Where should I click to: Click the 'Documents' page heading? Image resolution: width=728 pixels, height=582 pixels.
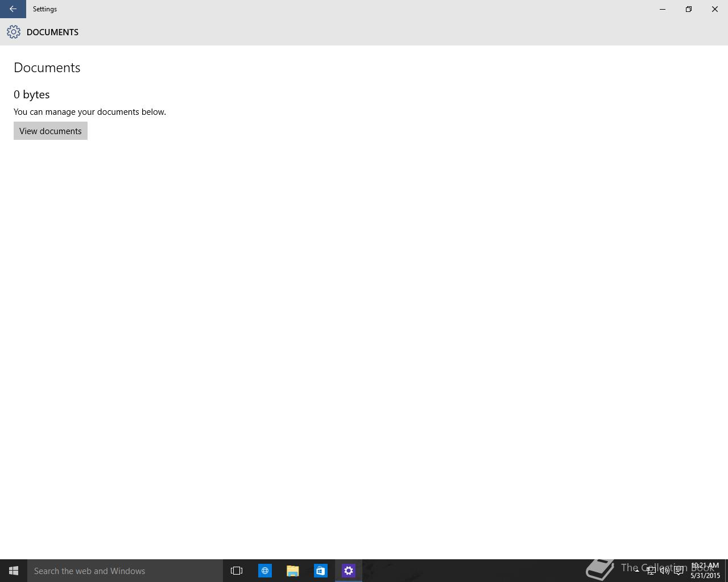pyautogui.click(x=47, y=68)
